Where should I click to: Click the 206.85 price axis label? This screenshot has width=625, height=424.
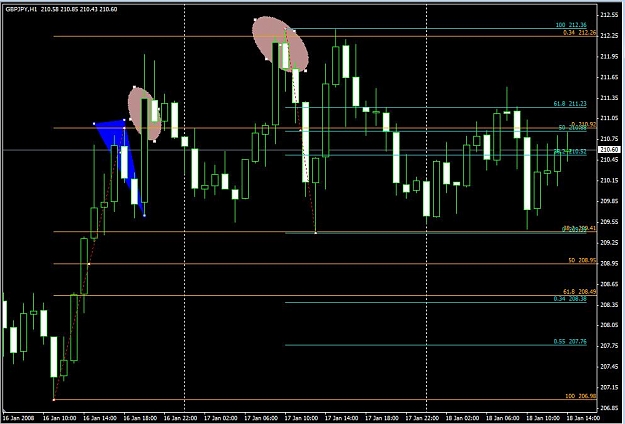[x=609, y=408]
